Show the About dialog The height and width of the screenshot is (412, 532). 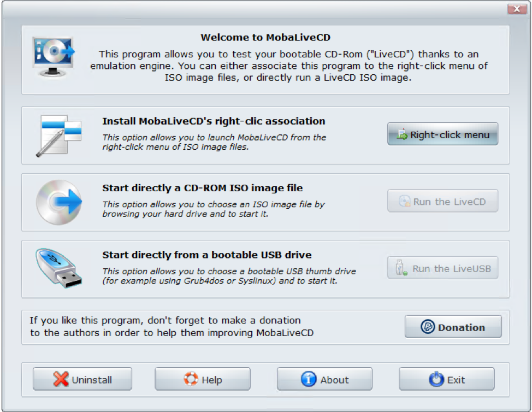324,379
